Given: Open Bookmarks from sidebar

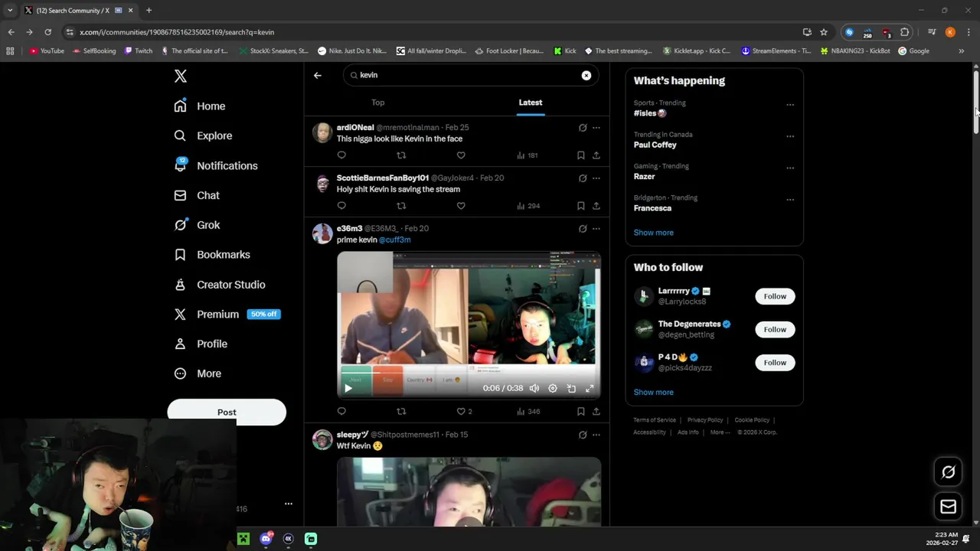Looking at the screenshot, I should [x=212, y=255].
